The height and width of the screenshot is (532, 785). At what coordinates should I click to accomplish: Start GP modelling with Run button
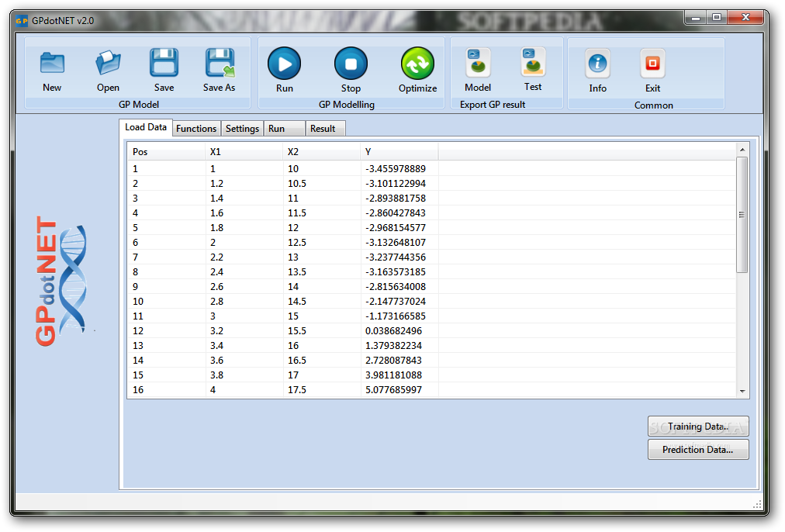(285, 64)
